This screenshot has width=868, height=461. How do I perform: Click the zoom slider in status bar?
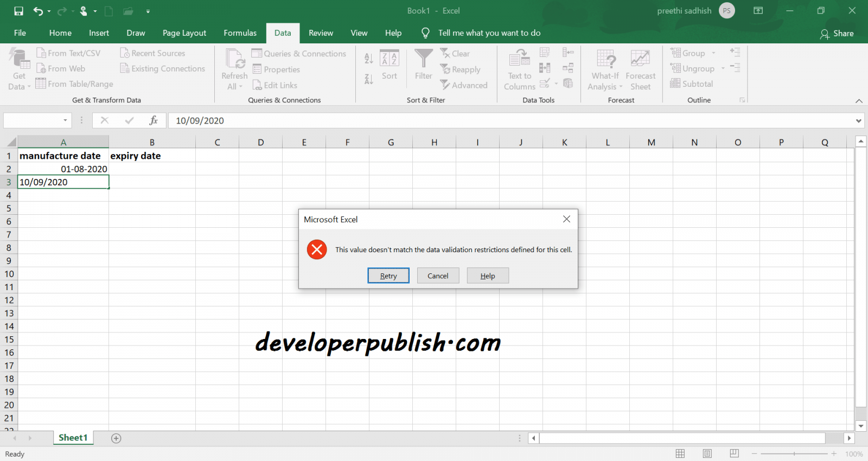click(794, 453)
